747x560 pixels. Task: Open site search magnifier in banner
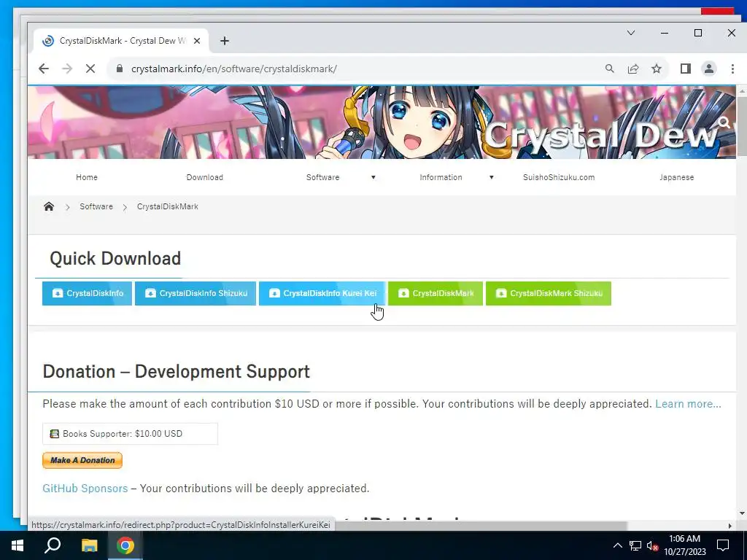pos(724,122)
